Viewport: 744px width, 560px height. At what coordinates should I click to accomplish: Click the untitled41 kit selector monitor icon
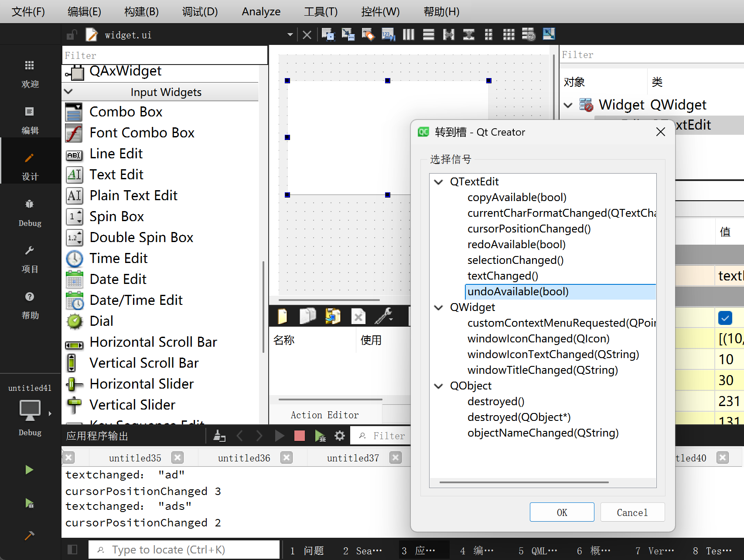(x=30, y=410)
